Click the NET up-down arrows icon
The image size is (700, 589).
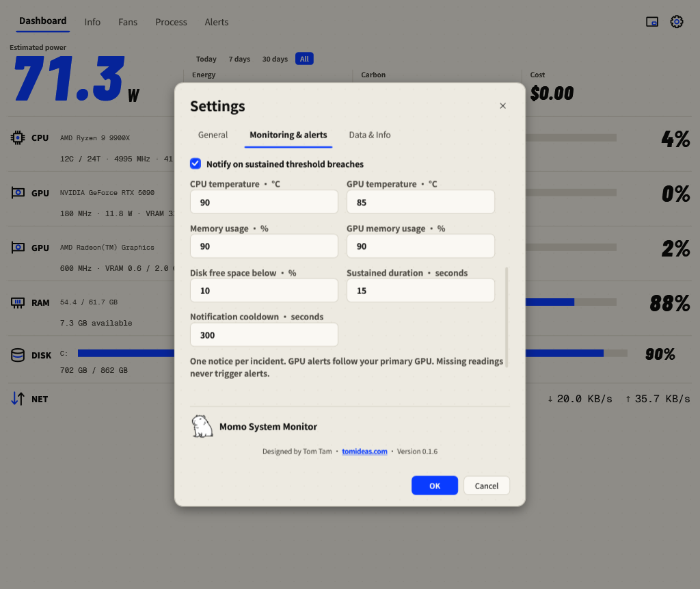(18, 399)
